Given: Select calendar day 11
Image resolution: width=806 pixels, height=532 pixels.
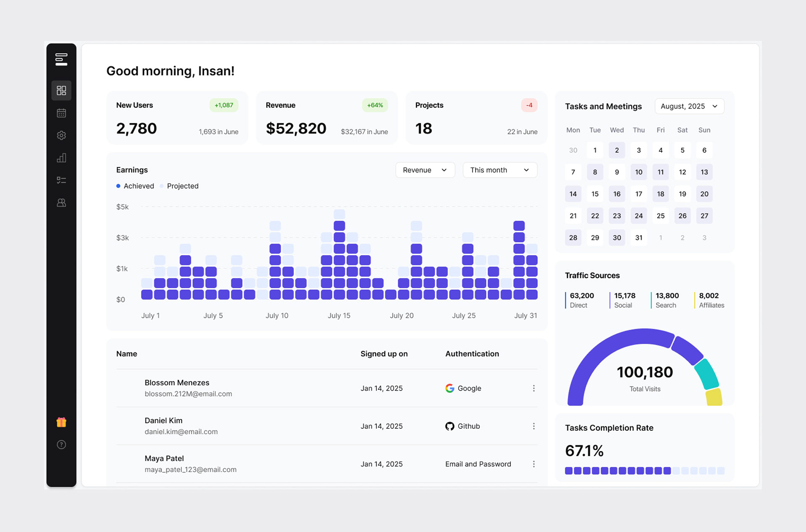Looking at the screenshot, I should (x=660, y=172).
